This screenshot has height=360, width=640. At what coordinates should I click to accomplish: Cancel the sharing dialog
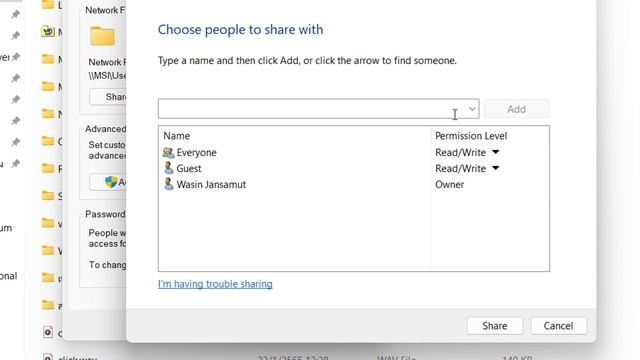pyautogui.click(x=558, y=326)
